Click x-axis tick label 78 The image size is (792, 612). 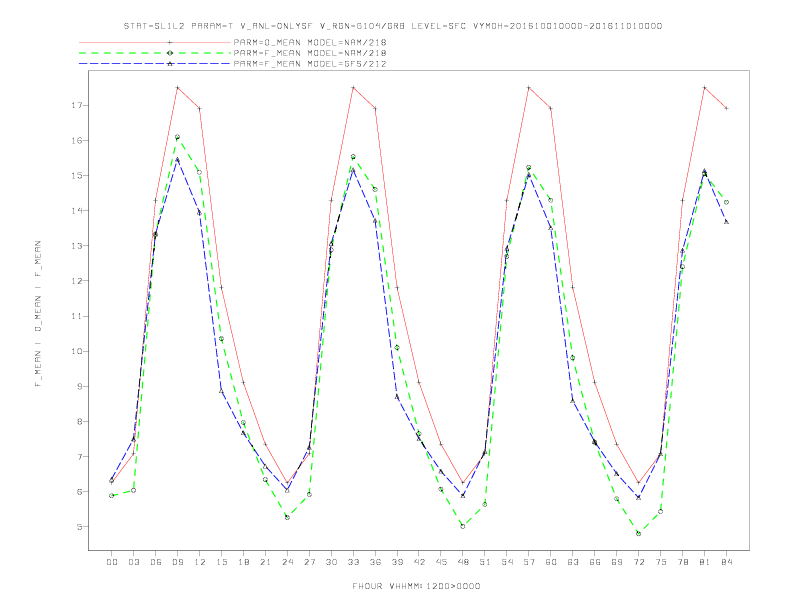point(682,562)
